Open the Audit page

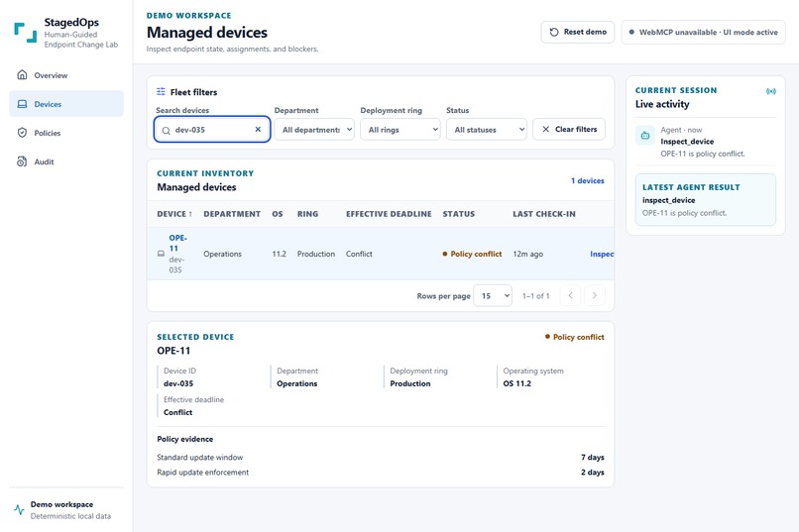click(66, 161)
